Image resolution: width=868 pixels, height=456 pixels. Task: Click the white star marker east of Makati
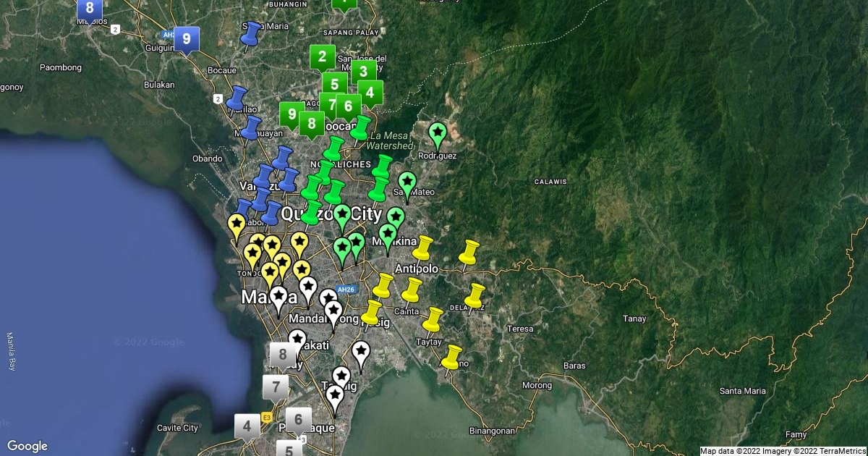click(361, 354)
